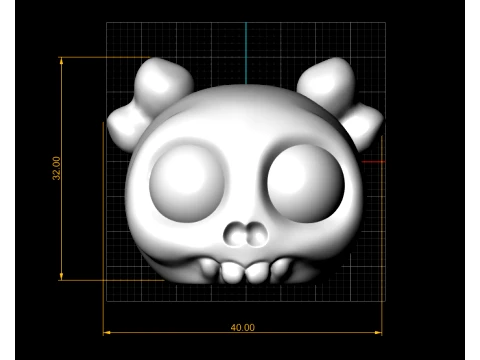Viewport: 480px width, 360px height.
Task: Click the skull's right eye socket
Action: pyautogui.click(x=305, y=183)
